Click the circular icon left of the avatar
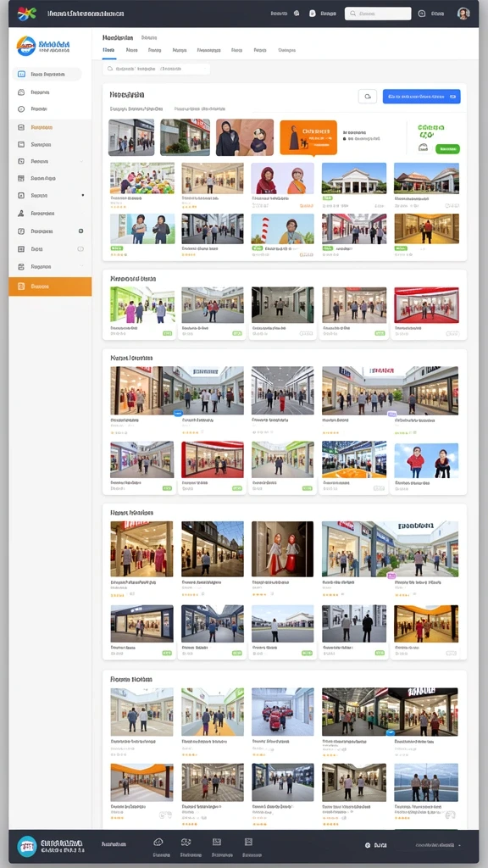Viewport: 488px width, 868px height. (x=422, y=14)
